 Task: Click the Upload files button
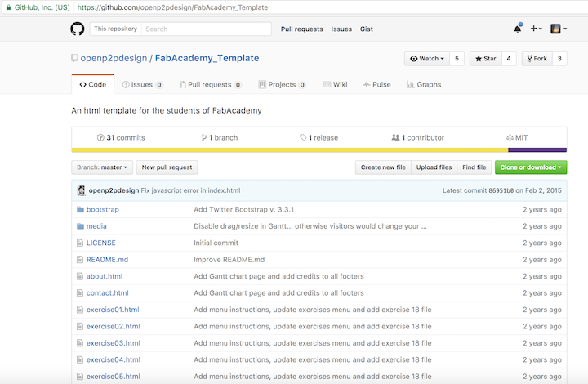pyautogui.click(x=434, y=167)
